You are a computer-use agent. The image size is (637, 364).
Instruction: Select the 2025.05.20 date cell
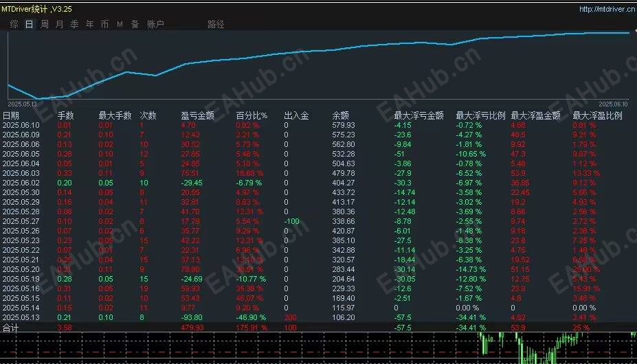(21, 269)
